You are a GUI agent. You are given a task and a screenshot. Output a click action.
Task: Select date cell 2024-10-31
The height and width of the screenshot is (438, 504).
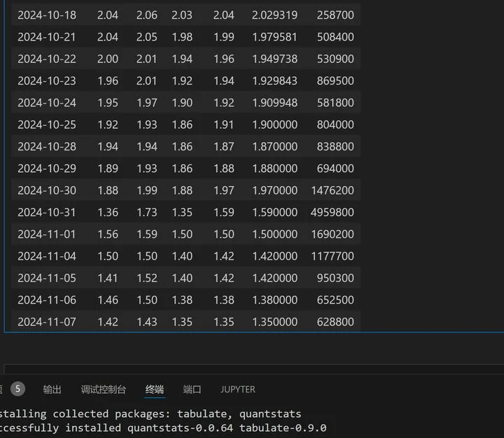click(x=47, y=213)
